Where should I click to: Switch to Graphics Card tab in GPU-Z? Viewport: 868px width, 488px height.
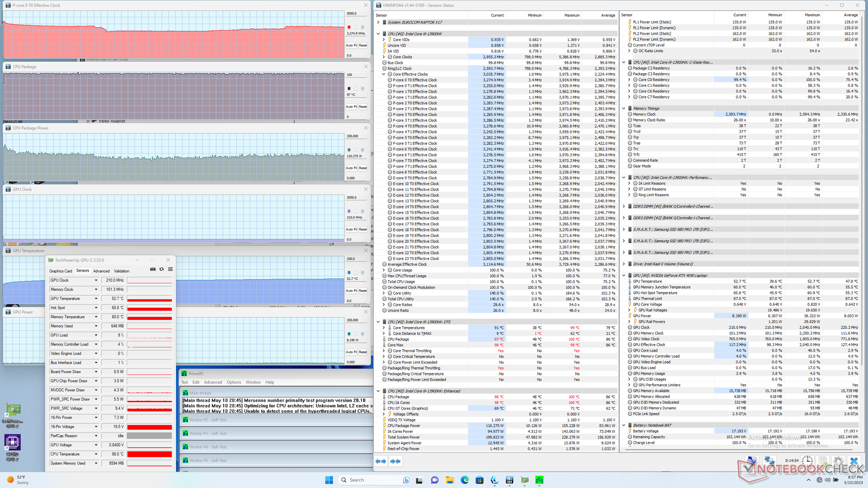[61, 271]
